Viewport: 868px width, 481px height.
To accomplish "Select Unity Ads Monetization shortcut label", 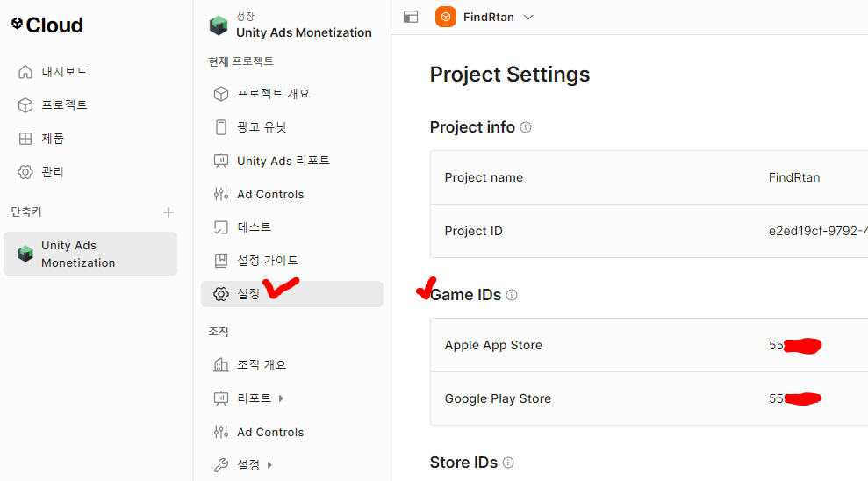I will pos(79,254).
